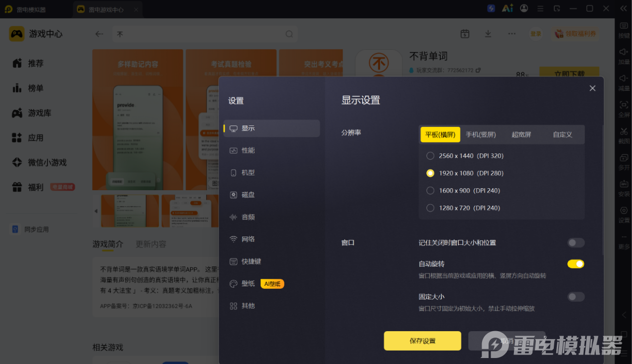Switch to the 更新内容 tab
The height and width of the screenshot is (364, 632).
pos(151,244)
